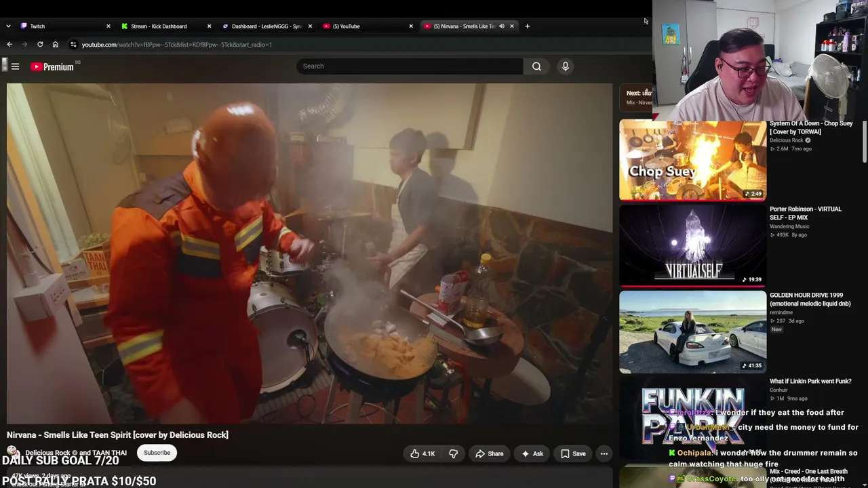Image resolution: width=868 pixels, height=488 pixels.
Task: Close the Kick Dashboard tab
Action: pos(209,26)
